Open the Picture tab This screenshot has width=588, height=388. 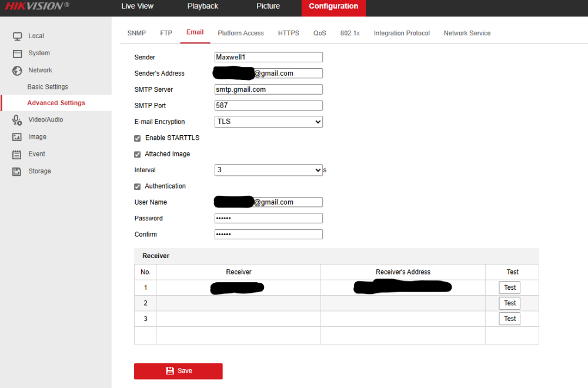coord(268,6)
